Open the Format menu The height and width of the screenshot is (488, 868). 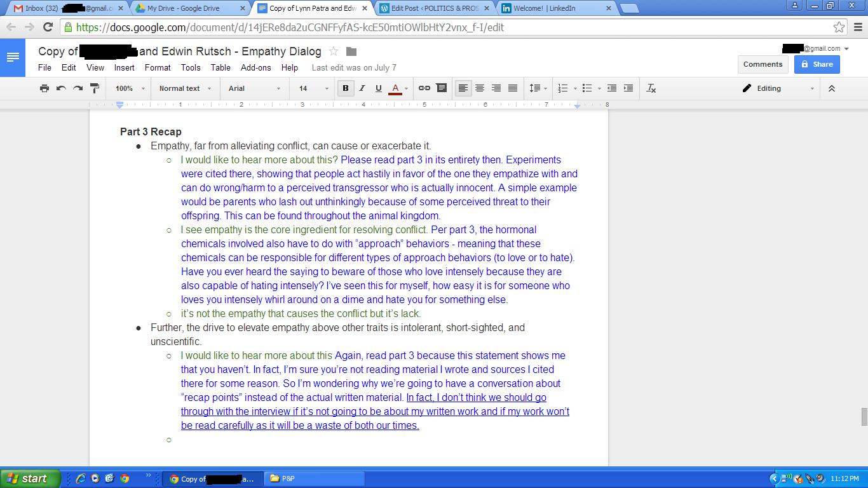[158, 67]
